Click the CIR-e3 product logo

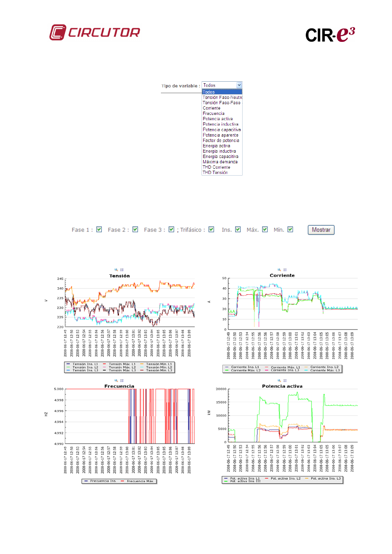[x=330, y=35]
